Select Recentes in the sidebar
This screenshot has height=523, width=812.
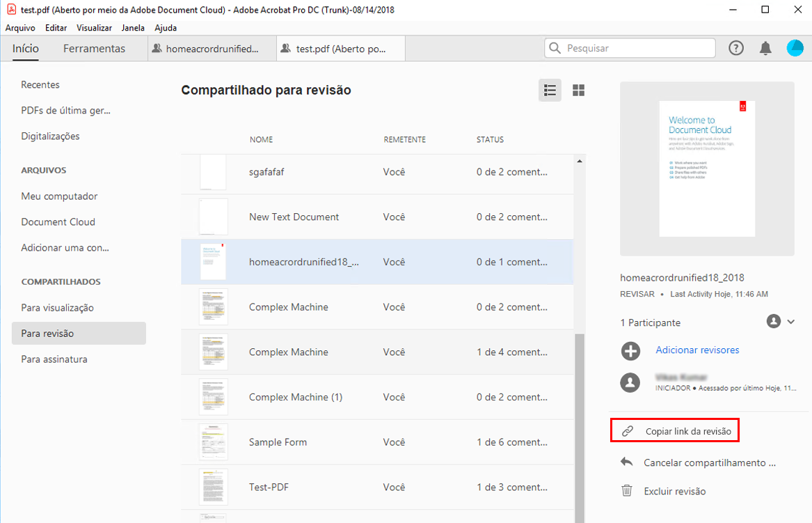click(x=40, y=84)
